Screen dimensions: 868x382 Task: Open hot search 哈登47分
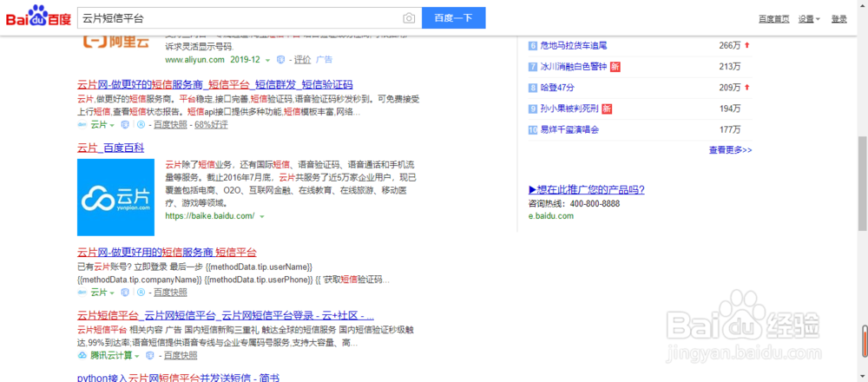(x=557, y=88)
